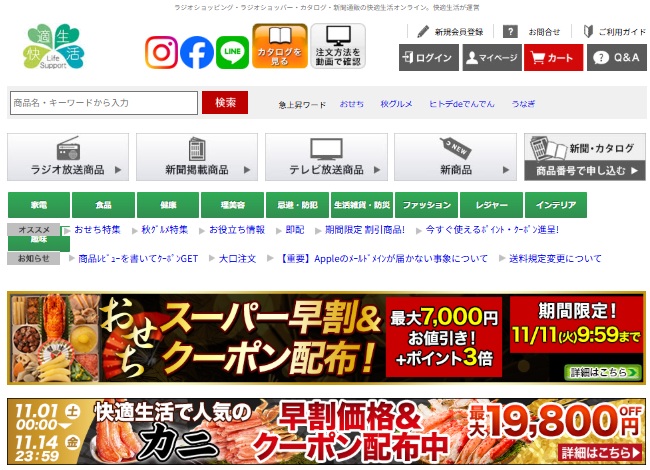Click the orange カタログを見る button
The image size is (650, 470).
point(280,46)
